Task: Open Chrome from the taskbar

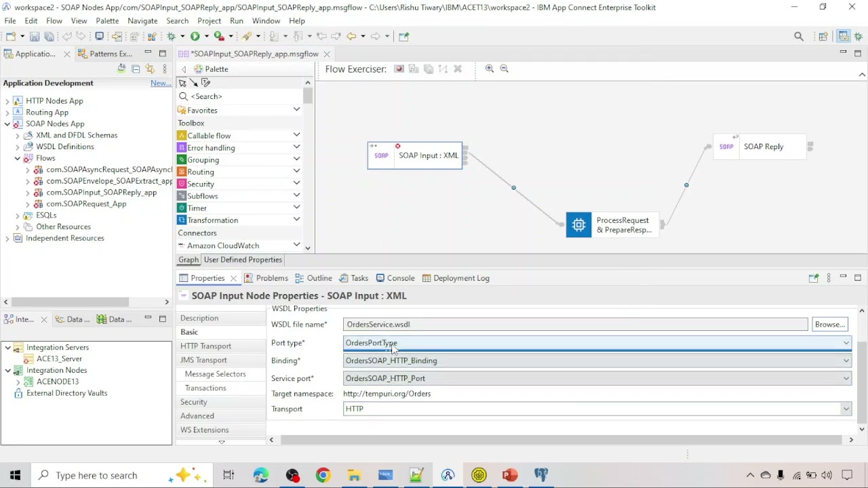Action: click(x=323, y=475)
